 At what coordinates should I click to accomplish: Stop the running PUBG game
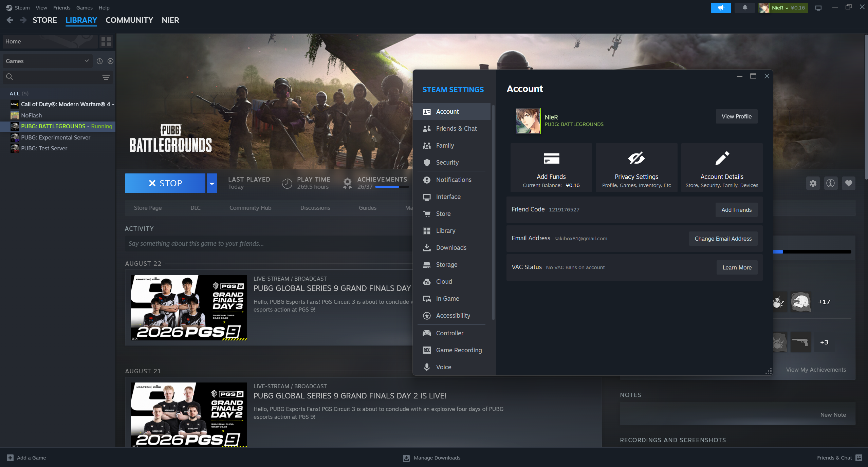click(165, 183)
